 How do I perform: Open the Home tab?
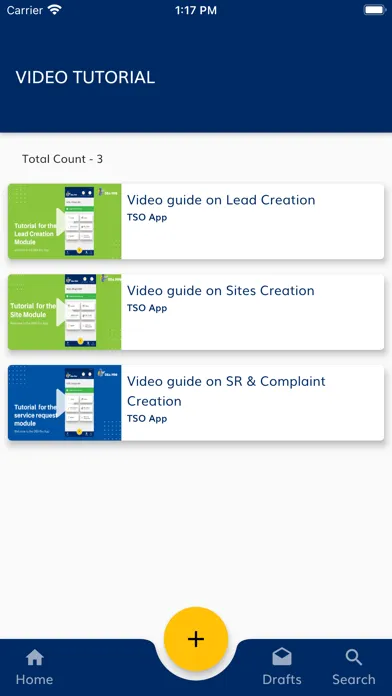(x=34, y=668)
